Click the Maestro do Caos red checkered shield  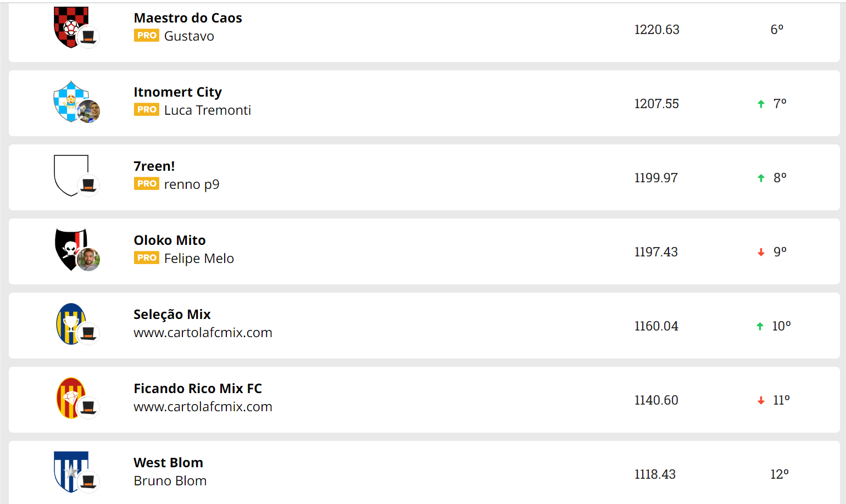point(71,27)
